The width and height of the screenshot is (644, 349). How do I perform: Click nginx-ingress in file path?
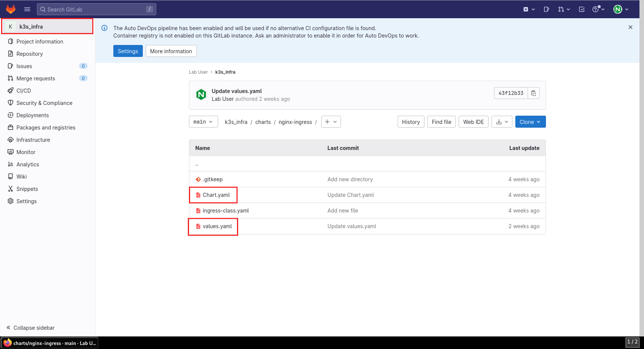(x=295, y=122)
